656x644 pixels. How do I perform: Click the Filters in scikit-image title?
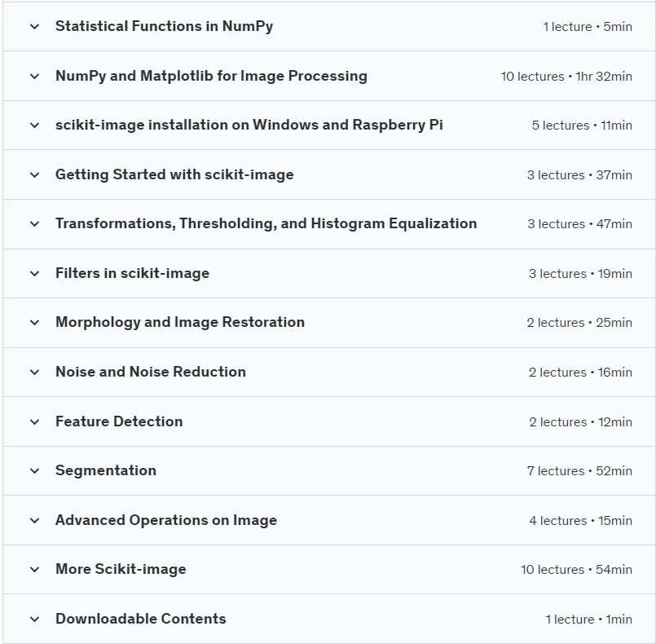tap(132, 273)
